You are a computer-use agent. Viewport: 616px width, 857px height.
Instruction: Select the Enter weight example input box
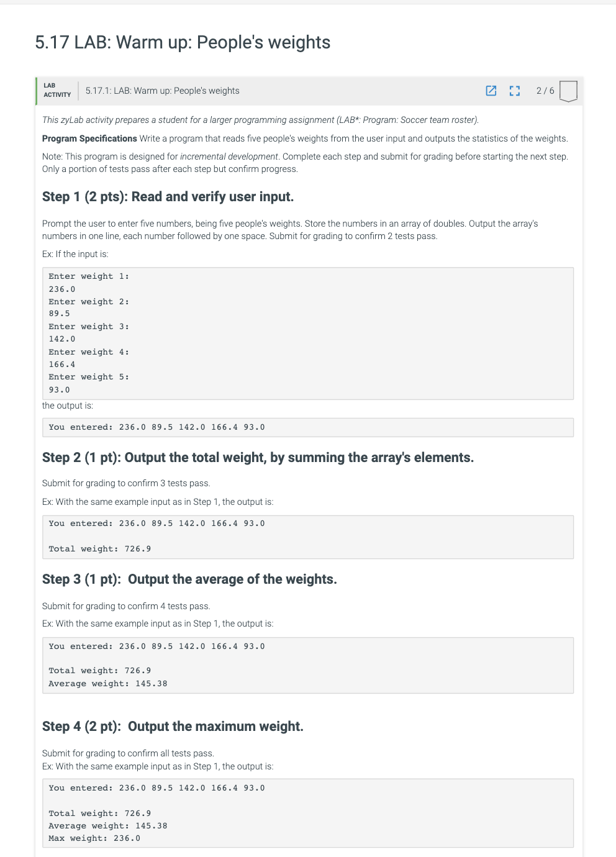coord(308,333)
